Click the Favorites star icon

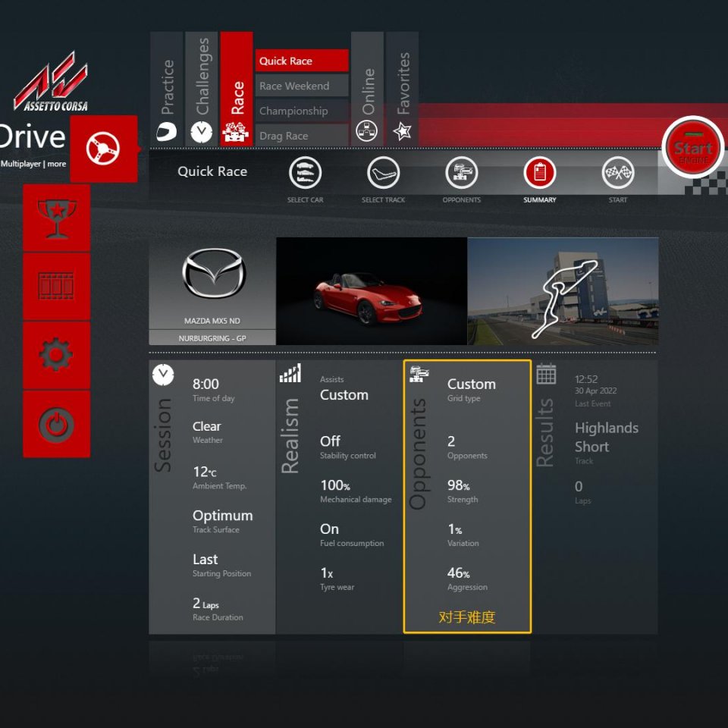pyautogui.click(x=402, y=131)
